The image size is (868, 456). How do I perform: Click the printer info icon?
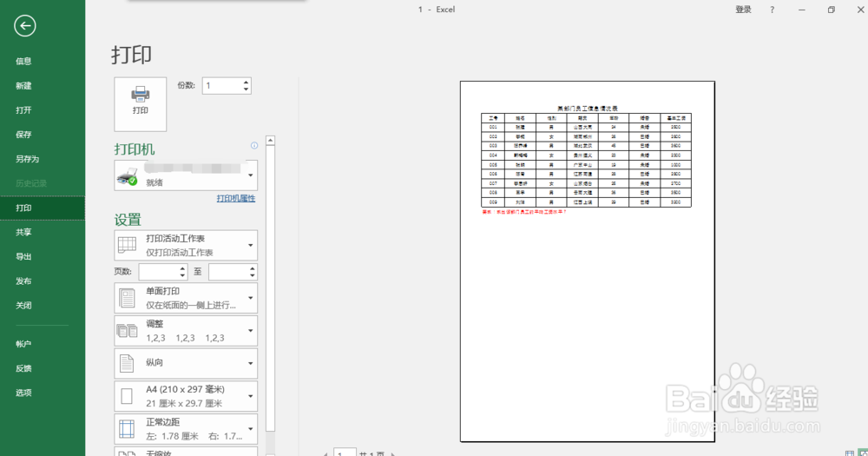coord(254,146)
